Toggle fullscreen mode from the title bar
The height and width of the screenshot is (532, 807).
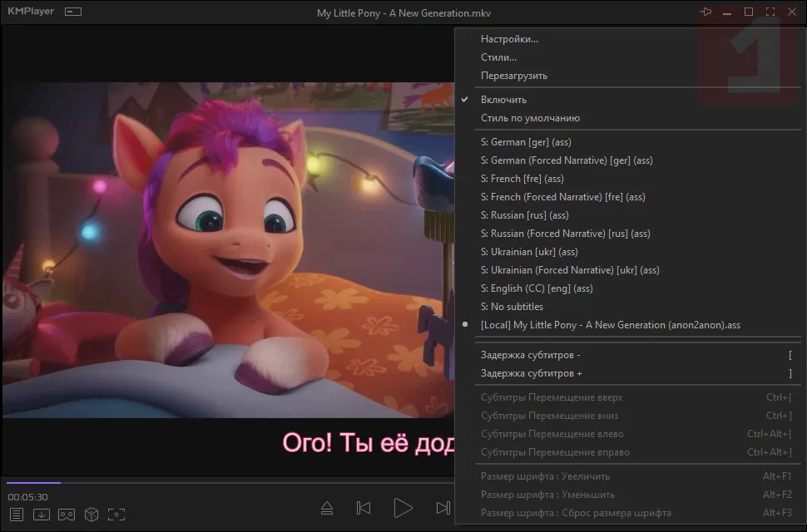tap(770, 12)
